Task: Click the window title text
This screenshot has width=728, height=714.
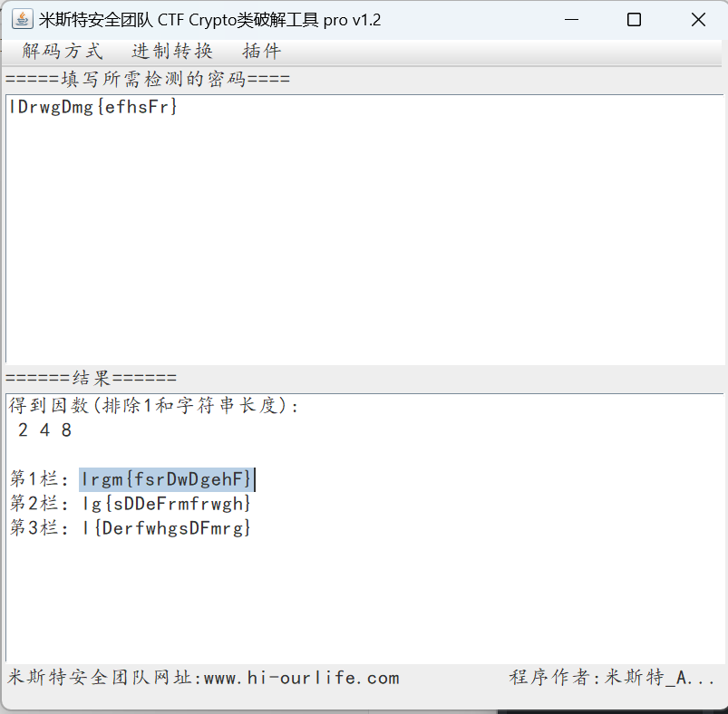Action: 209,20
